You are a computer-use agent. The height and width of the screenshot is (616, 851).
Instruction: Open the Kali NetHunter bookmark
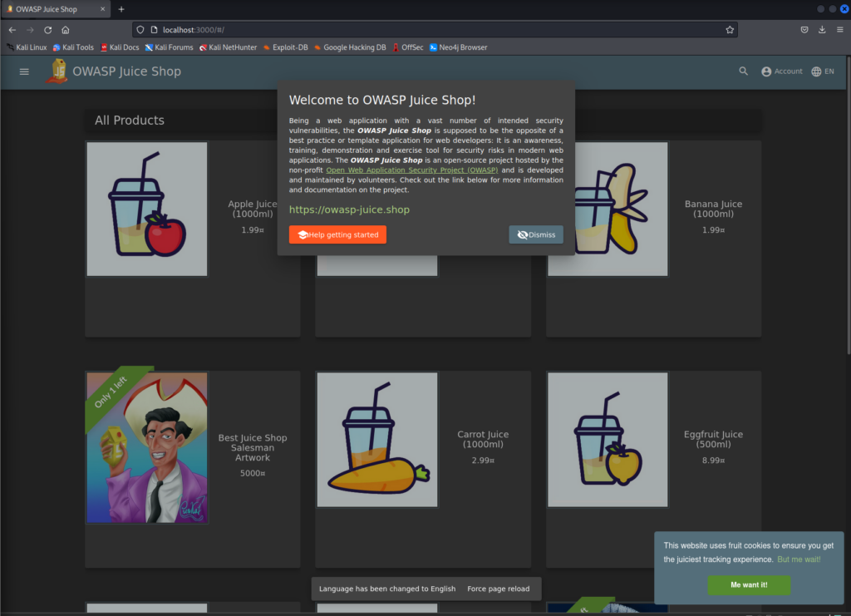(x=228, y=47)
